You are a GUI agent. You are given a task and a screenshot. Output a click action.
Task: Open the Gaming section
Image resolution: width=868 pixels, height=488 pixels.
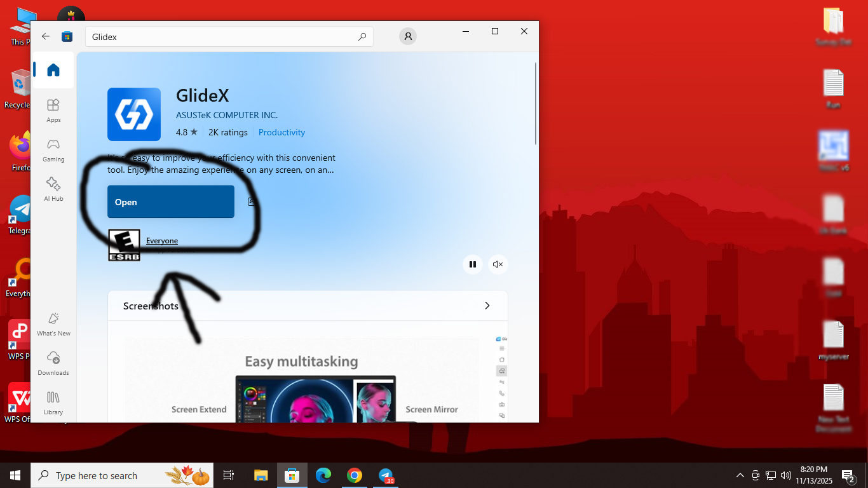point(53,150)
